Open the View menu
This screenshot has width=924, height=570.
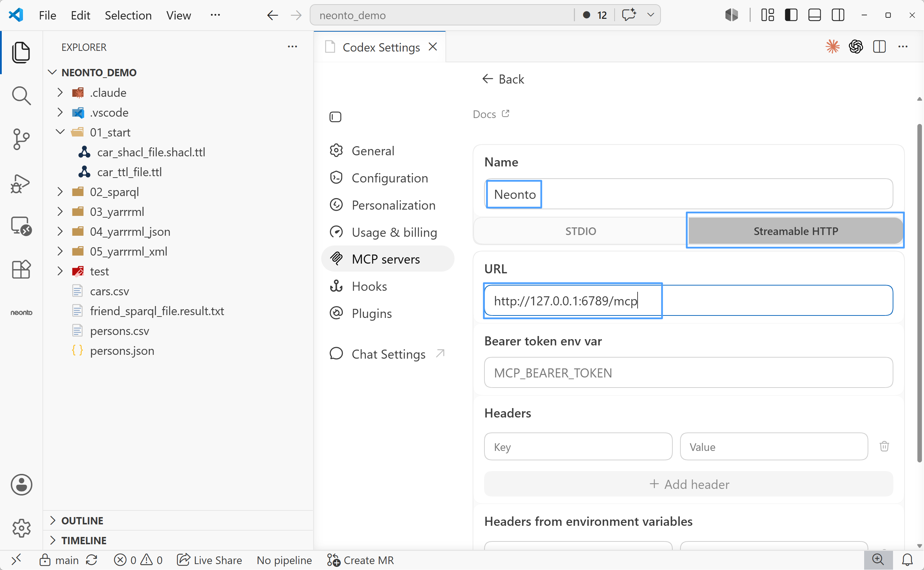[179, 15]
